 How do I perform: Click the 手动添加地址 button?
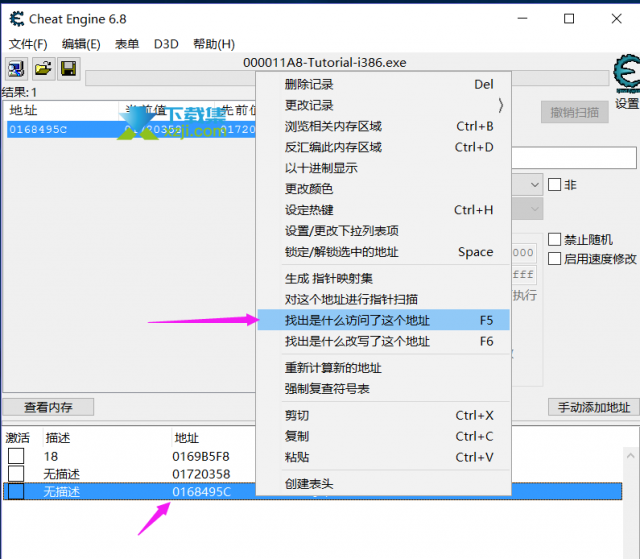coord(594,407)
